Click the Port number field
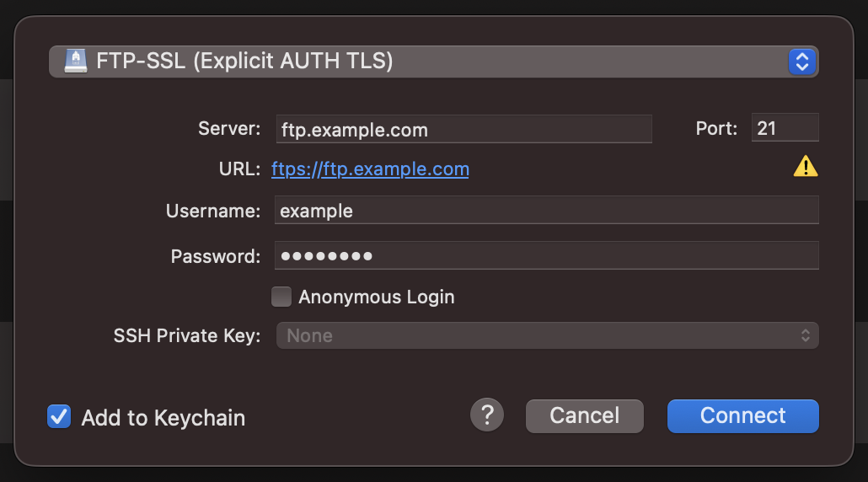The width and height of the screenshot is (868, 482). (x=785, y=128)
